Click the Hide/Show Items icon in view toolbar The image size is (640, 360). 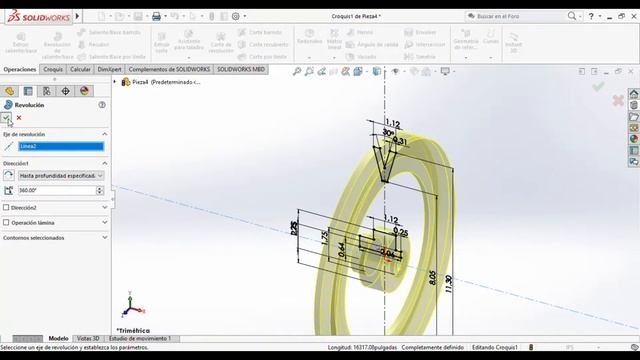(395, 71)
